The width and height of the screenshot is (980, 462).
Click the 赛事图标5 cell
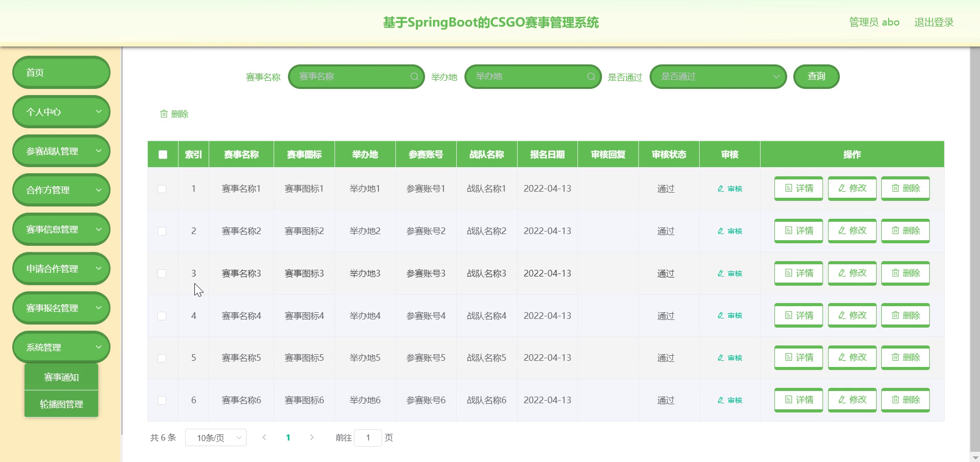coord(304,358)
